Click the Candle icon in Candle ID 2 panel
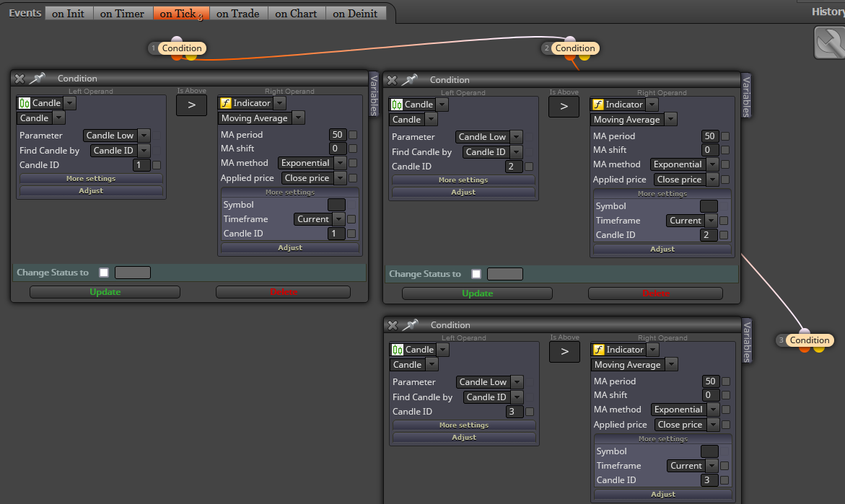This screenshot has height=504, width=845. (x=397, y=105)
